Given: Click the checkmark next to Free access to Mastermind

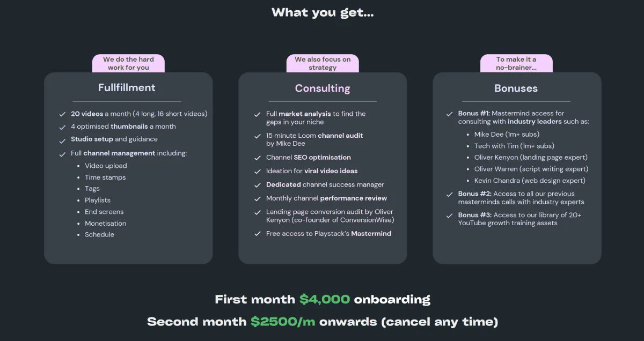Looking at the screenshot, I should pyautogui.click(x=257, y=234).
